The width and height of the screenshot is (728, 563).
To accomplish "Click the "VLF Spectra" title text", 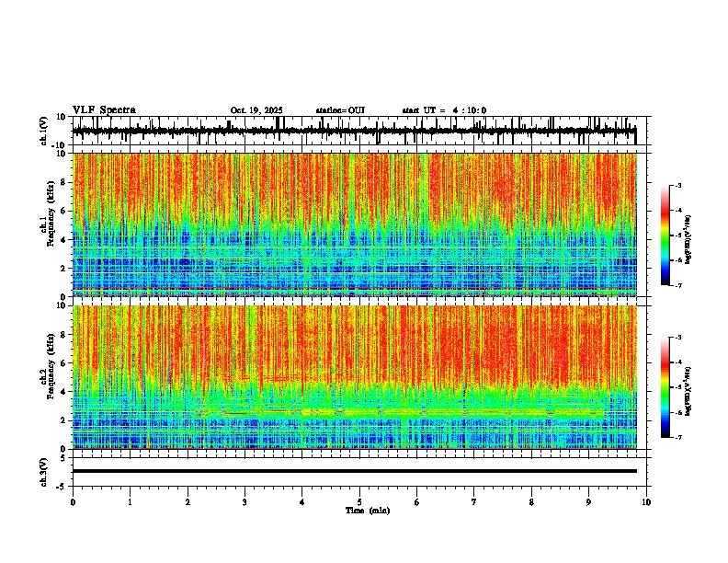I will click(104, 110).
